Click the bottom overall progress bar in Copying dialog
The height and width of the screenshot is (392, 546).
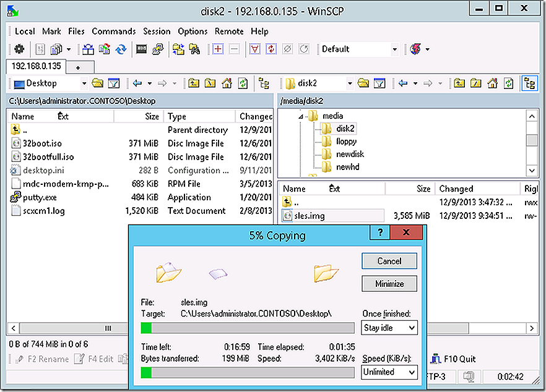tap(248, 372)
